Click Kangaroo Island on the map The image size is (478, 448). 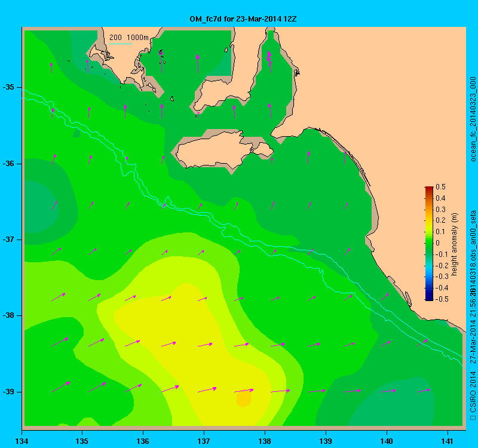tap(224, 150)
